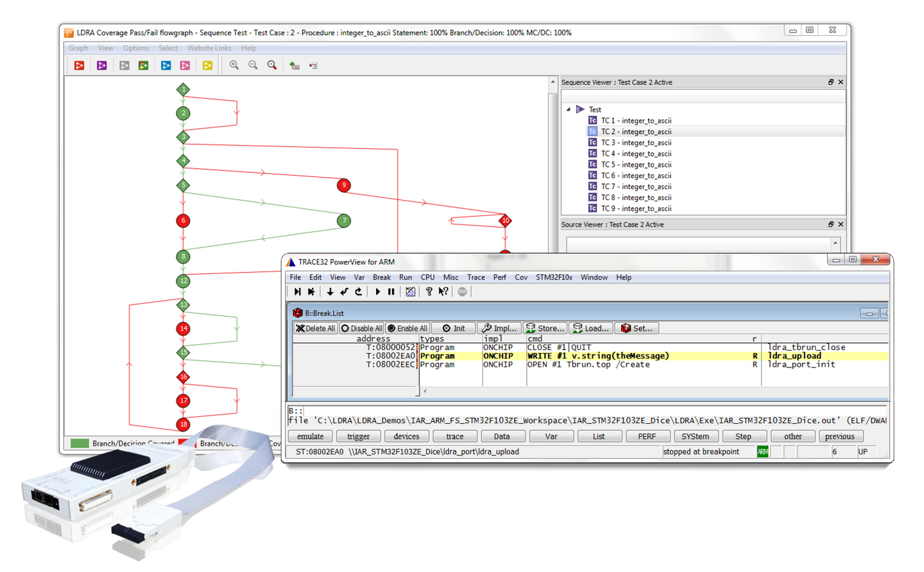924x572 pixels.
Task: Click the pink flowgraph icon in LDRA toolbar
Action: pyautogui.click(x=185, y=65)
